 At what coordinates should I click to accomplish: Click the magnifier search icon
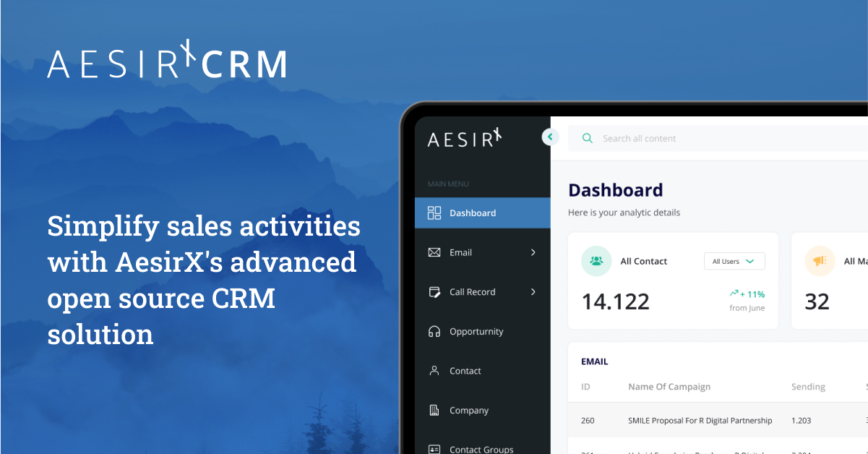click(x=588, y=138)
